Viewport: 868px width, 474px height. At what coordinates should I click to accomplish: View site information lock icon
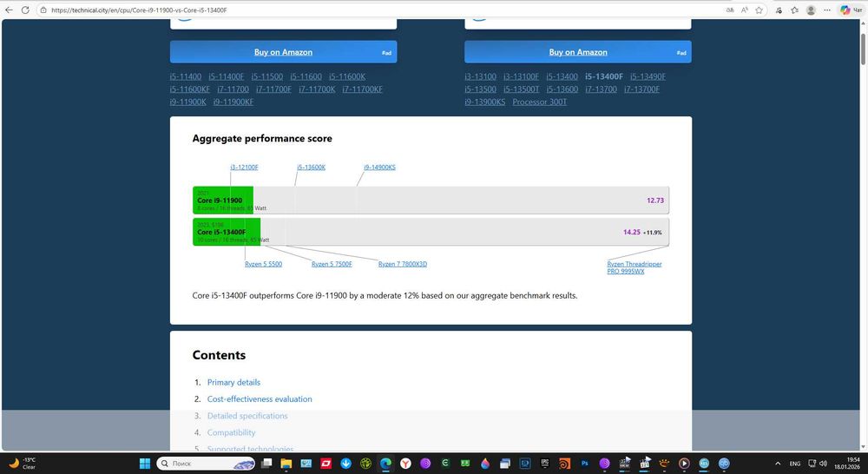pos(43,10)
